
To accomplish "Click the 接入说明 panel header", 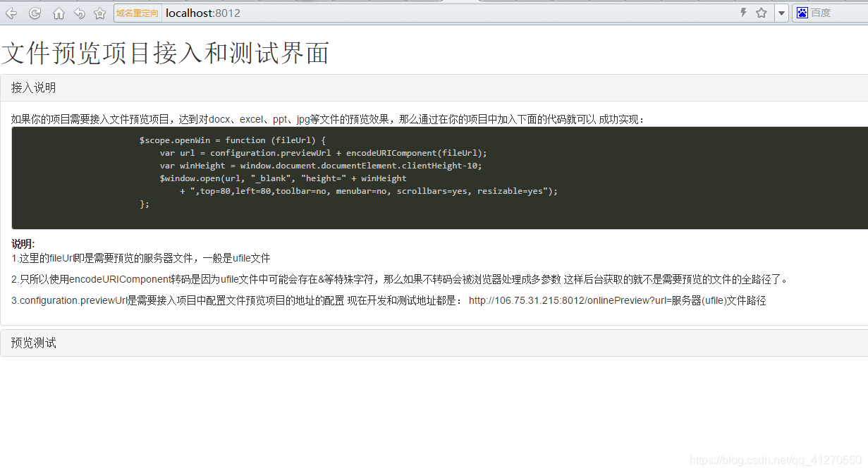I will 434,88.
